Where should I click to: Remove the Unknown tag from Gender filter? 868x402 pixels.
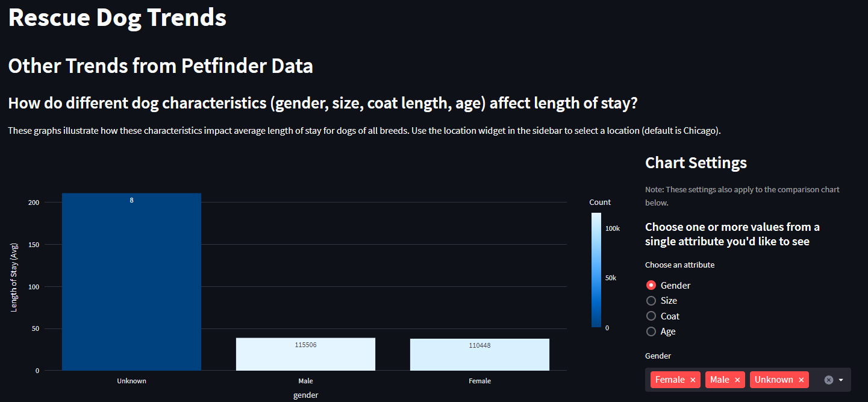tap(801, 380)
